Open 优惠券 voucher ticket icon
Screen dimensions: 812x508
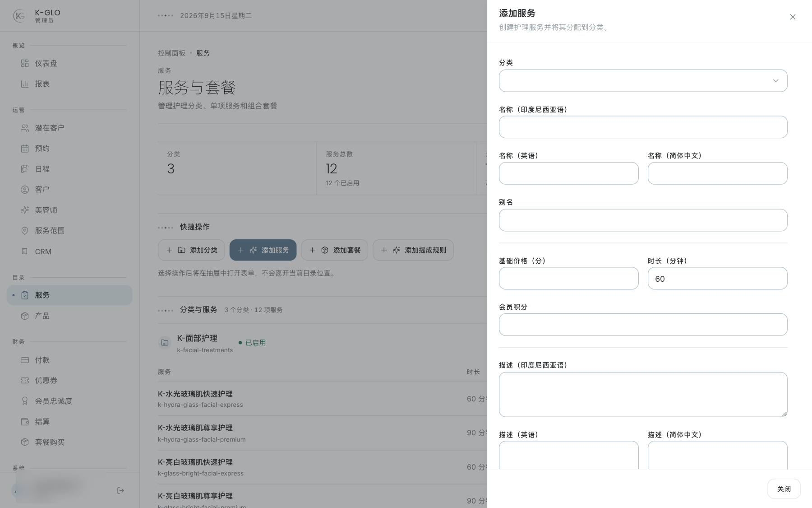(x=25, y=381)
